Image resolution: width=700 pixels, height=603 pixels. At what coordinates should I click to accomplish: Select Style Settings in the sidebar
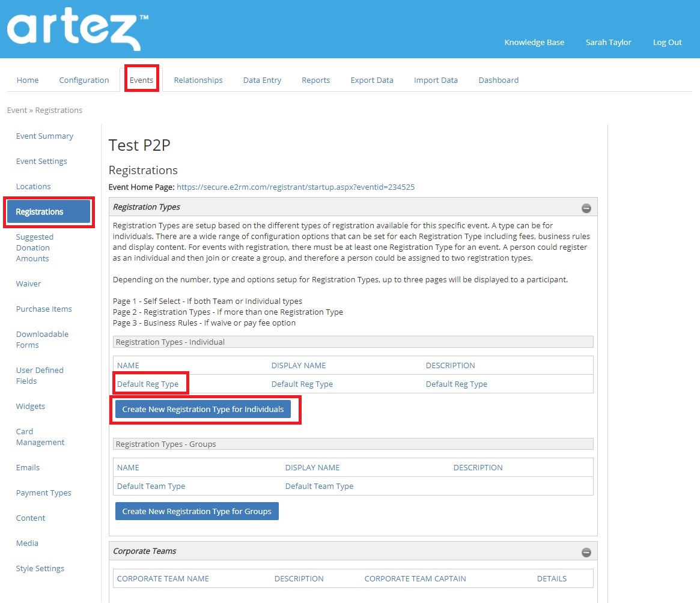(40, 569)
